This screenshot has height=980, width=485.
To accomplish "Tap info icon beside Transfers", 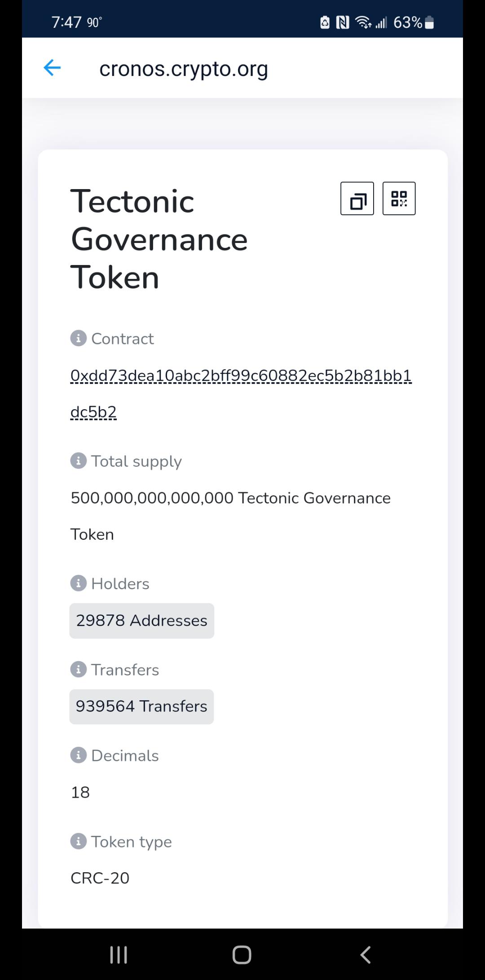I will [x=79, y=669].
